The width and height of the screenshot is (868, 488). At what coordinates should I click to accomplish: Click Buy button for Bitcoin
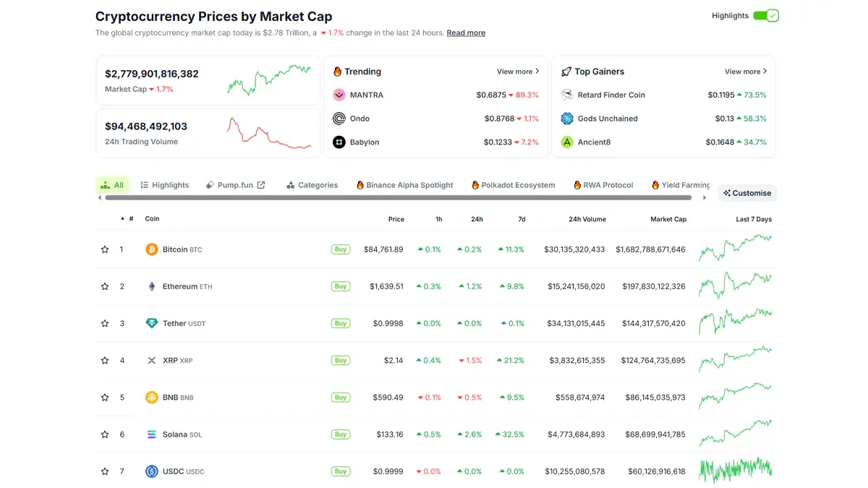point(341,249)
